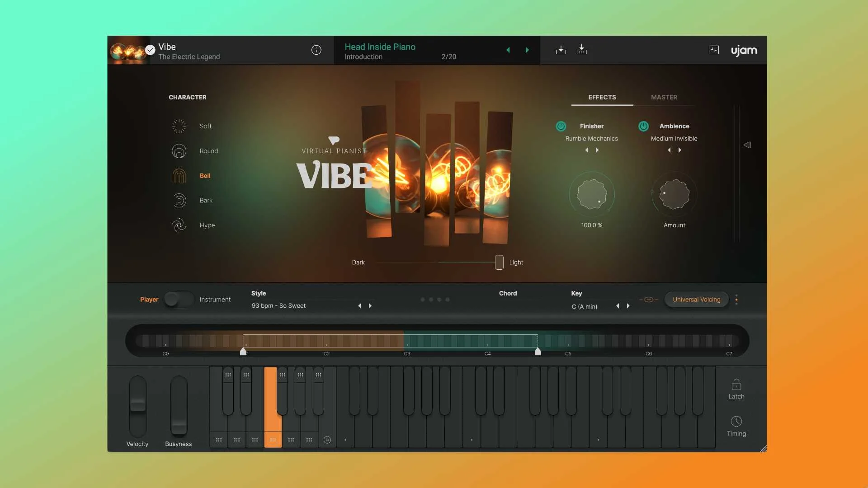868x488 pixels.
Task: Click the Dark/Light slider handle
Action: coord(499,263)
